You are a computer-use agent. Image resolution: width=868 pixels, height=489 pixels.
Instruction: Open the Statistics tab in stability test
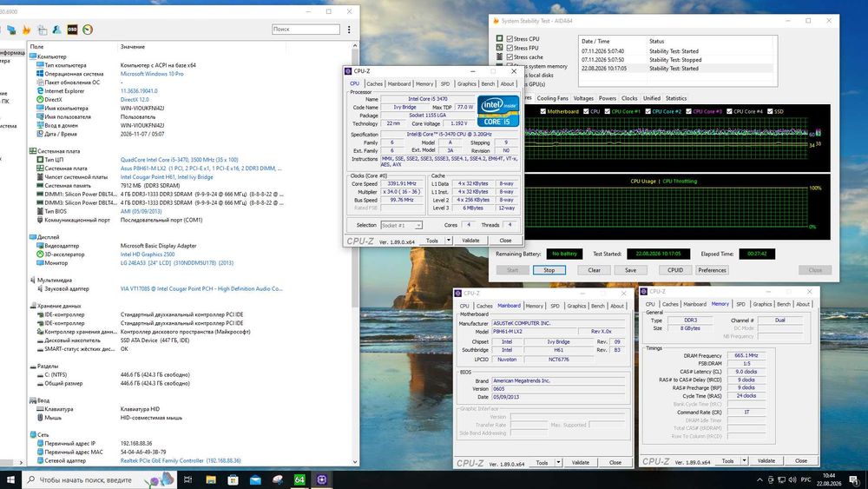(676, 98)
